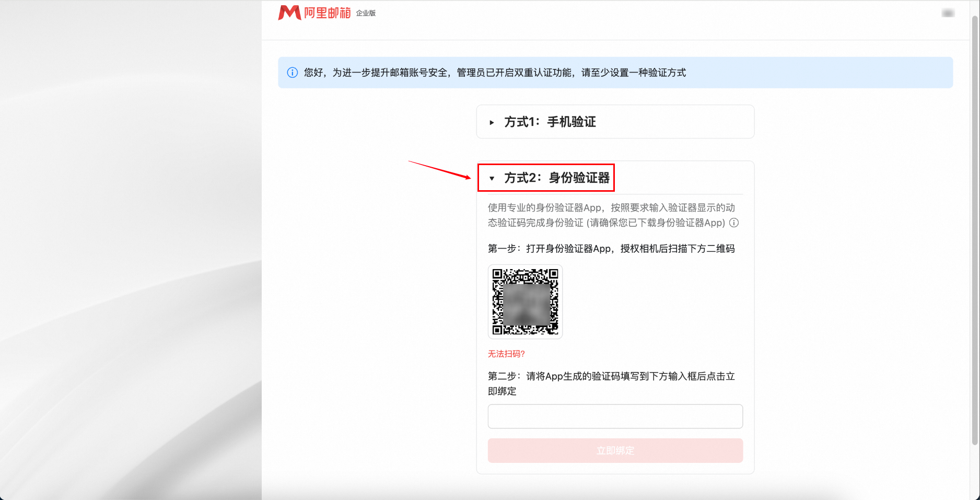Click the 立即绑定 button
Viewport: 980px width, 500px height.
pos(615,450)
